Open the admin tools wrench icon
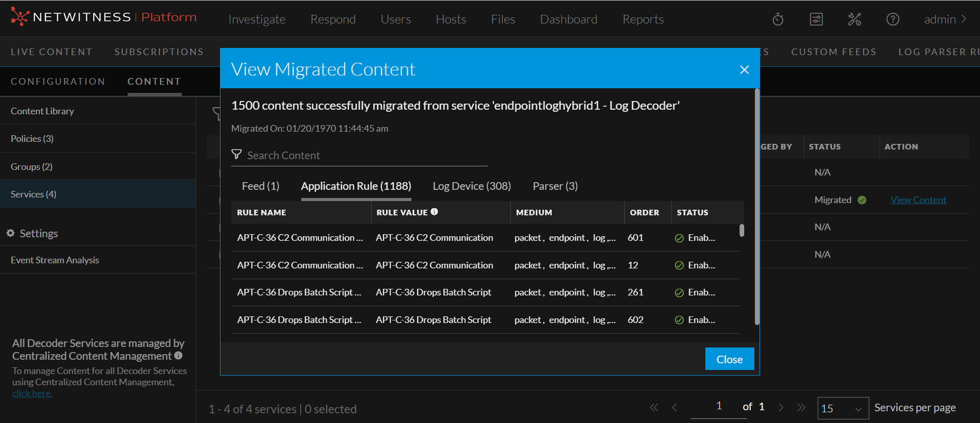The height and width of the screenshot is (423, 980). (854, 19)
